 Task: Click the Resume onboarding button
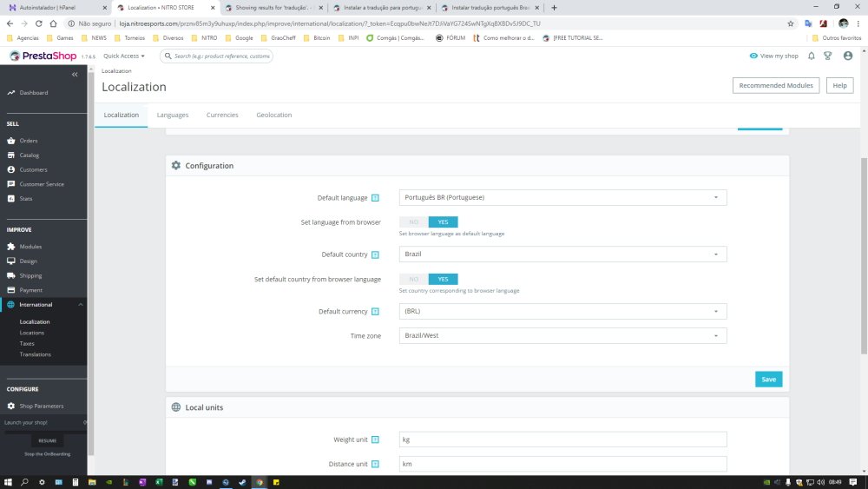[x=47, y=441]
